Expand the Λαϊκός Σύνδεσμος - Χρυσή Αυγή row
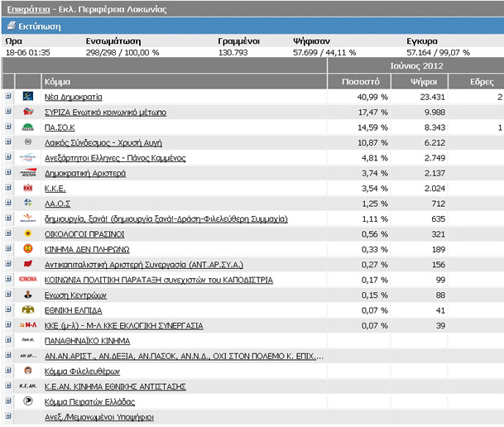 point(8,142)
